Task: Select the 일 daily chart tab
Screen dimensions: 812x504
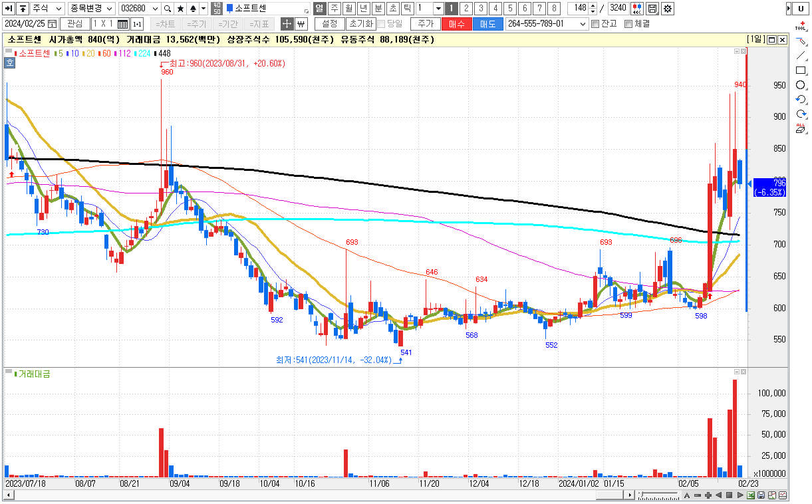Action: pos(319,9)
